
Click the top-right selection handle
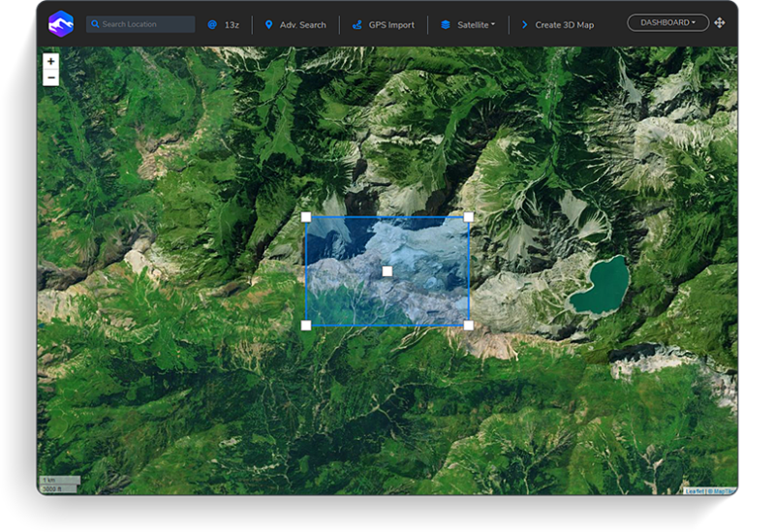[x=469, y=217]
